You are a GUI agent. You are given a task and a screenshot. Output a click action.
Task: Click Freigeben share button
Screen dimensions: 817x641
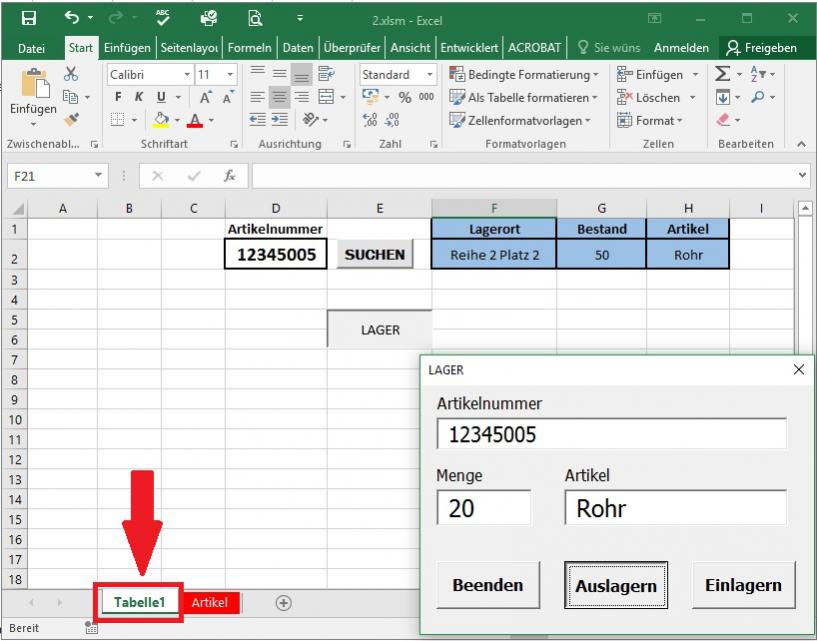[761, 48]
